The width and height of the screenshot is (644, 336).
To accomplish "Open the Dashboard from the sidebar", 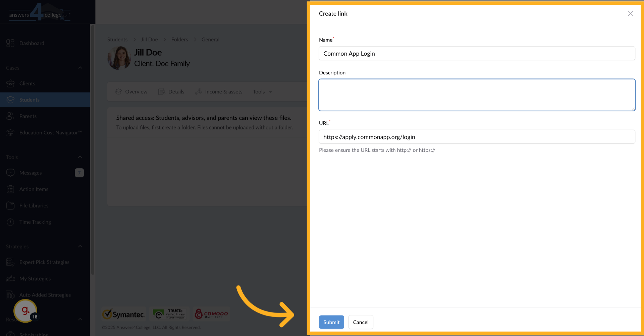I will 32,43.
